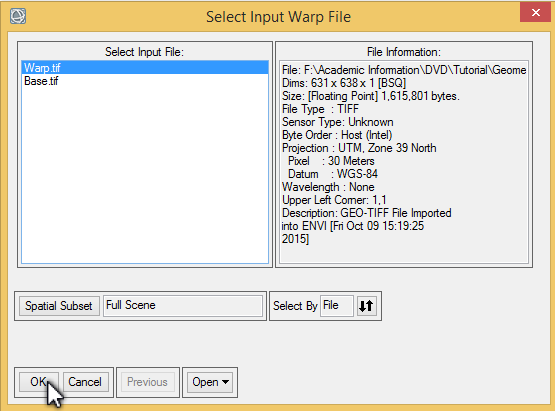Click the Select By File text field
This screenshot has height=411, width=555.
pyautogui.click(x=336, y=306)
